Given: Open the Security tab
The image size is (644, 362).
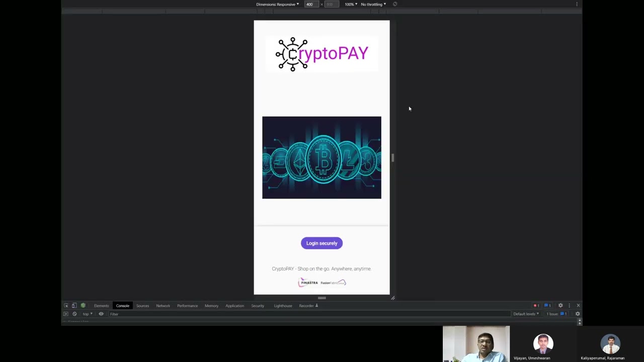Looking at the screenshot, I should tap(258, 306).
